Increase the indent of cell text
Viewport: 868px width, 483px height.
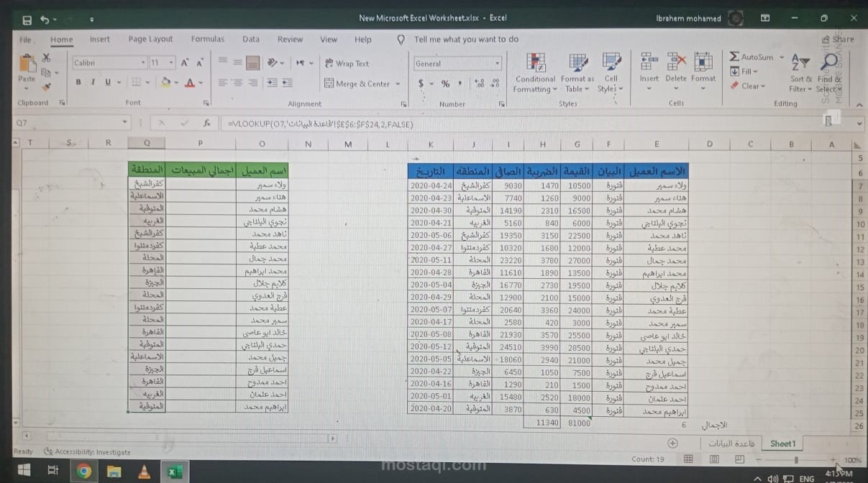[x=288, y=83]
